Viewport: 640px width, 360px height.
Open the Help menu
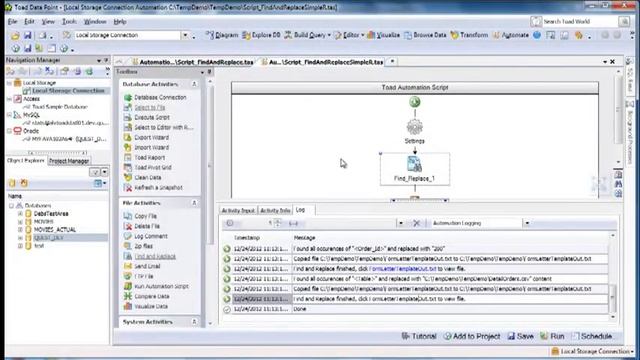(x=120, y=22)
